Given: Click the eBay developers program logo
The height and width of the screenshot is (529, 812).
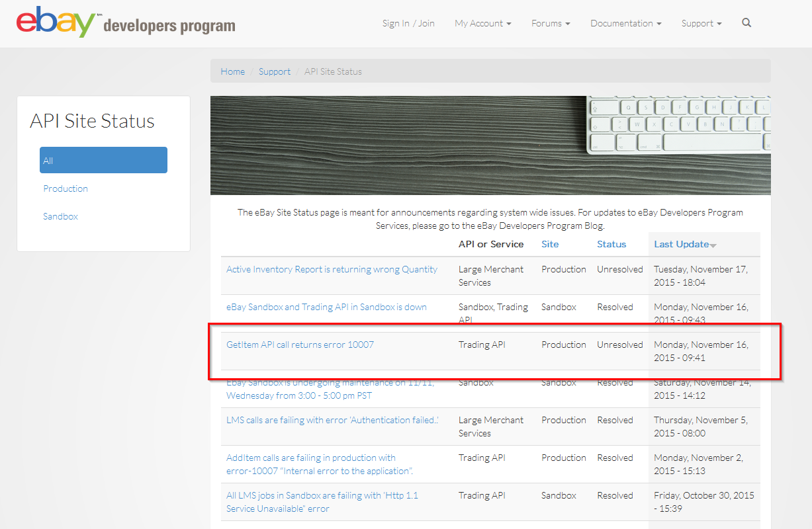Looking at the screenshot, I should pos(126,23).
